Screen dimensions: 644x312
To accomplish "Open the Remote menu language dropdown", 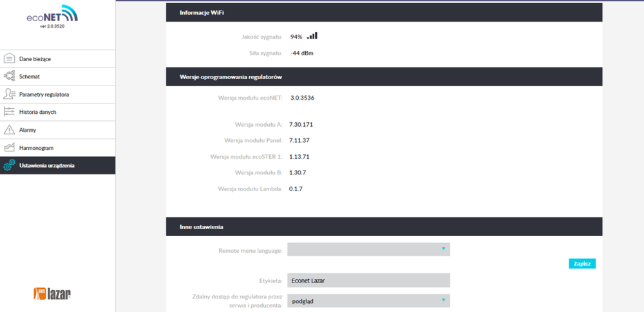I will (368, 250).
